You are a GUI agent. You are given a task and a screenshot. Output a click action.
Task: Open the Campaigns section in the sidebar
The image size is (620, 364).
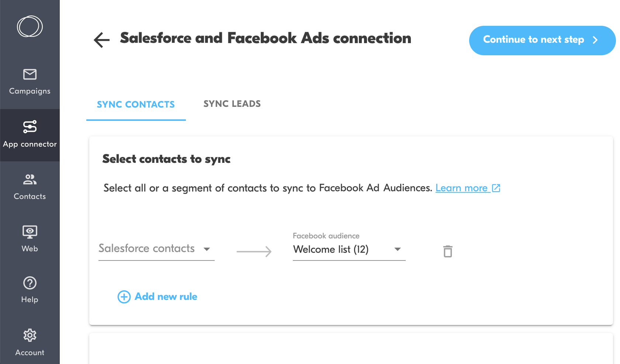(x=30, y=82)
